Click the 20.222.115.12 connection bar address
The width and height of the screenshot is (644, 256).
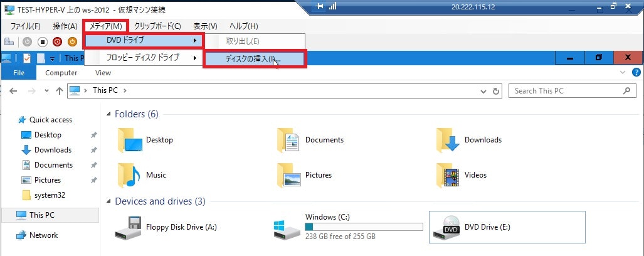473,7
